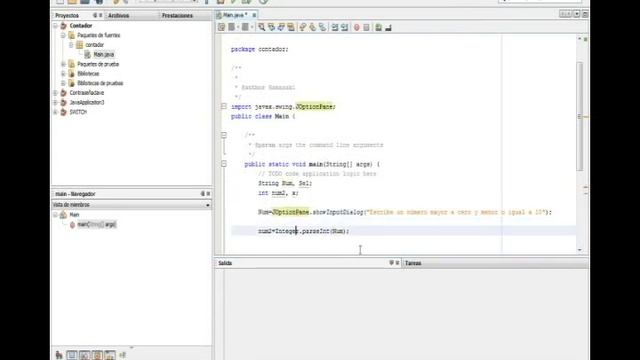Maximize the editor window icon
The width and height of the screenshot is (640, 360).
click(585, 14)
